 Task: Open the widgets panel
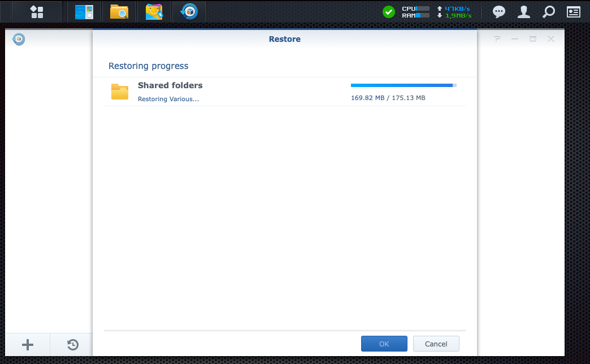pos(574,12)
